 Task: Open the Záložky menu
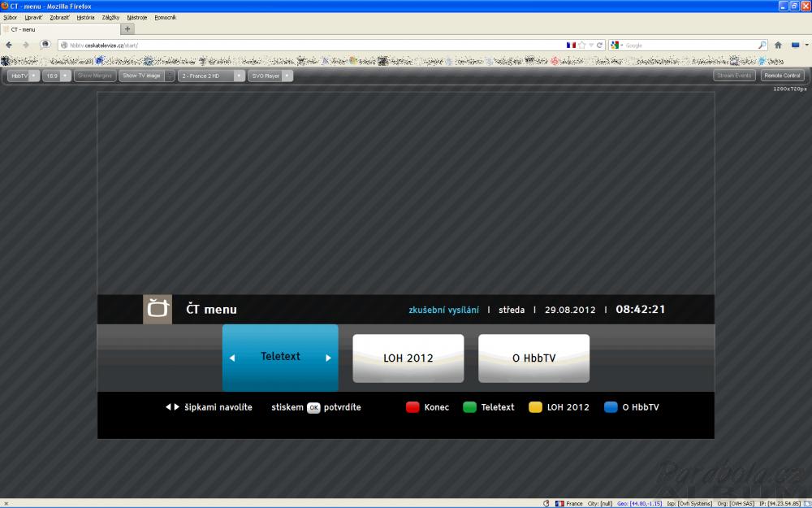110,17
